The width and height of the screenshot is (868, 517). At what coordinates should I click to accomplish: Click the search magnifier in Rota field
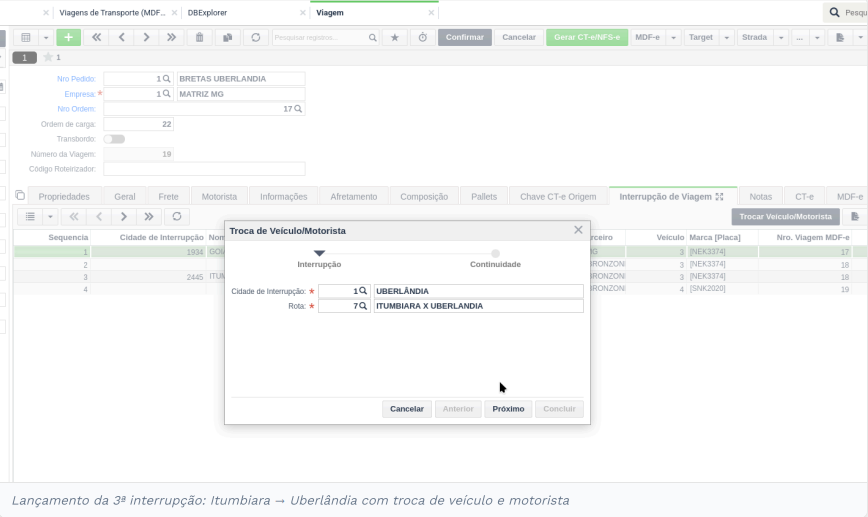coord(363,306)
